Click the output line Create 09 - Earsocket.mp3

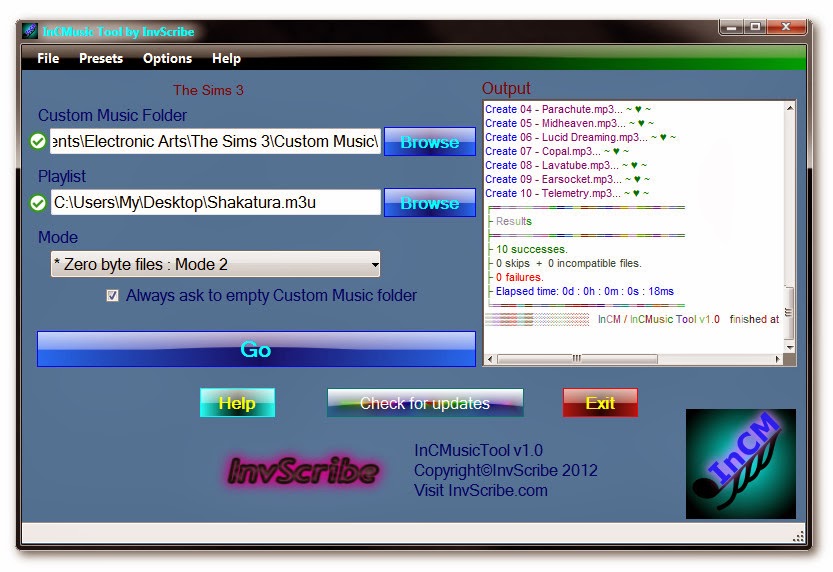pos(567,179)
